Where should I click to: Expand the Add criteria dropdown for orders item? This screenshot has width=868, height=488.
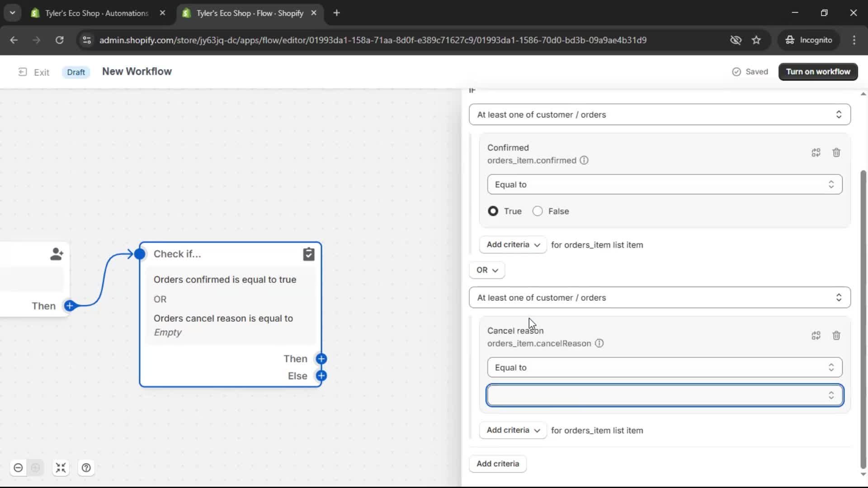[x=512, y=244]
